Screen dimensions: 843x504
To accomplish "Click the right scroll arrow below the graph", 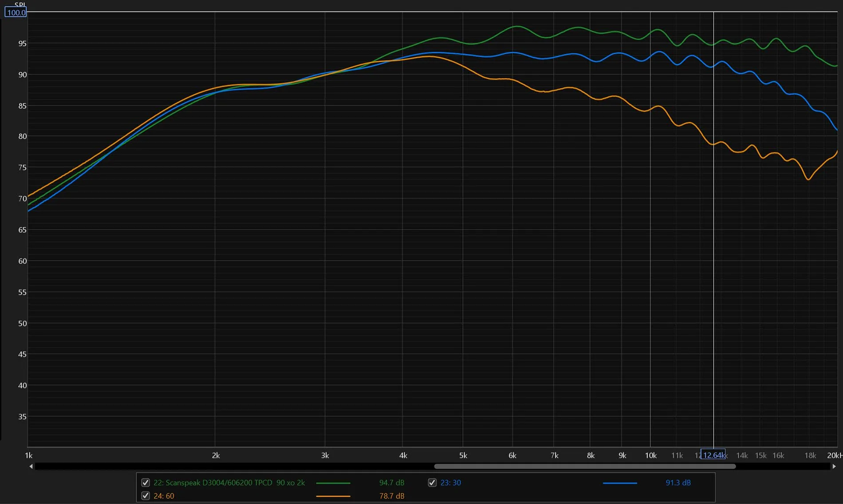I will (834, 466).
